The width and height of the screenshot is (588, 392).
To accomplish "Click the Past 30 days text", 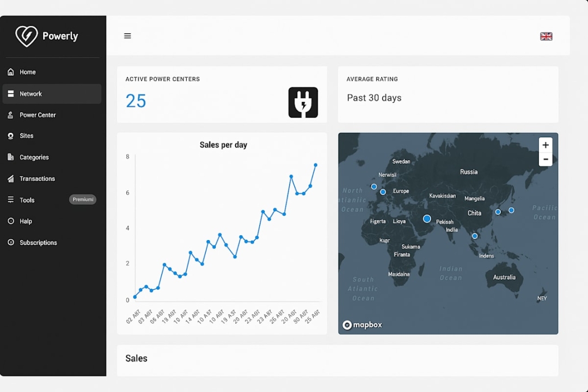I will click(374, 98).
